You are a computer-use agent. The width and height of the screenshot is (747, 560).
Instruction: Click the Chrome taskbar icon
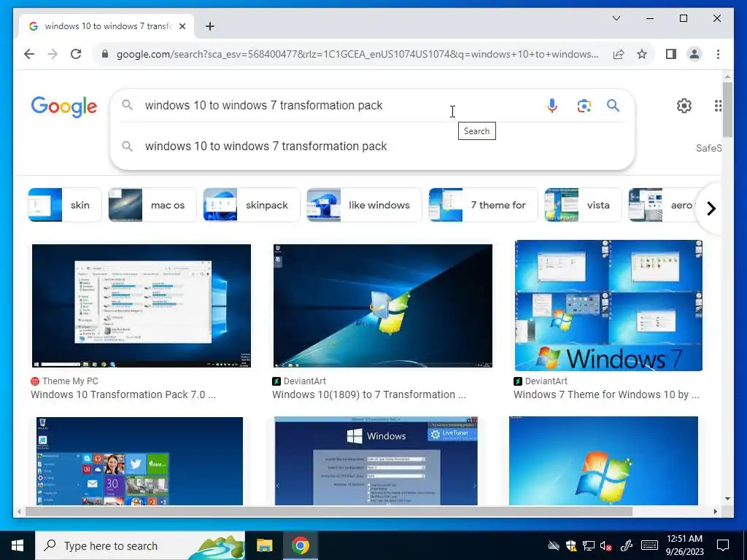[300, 545]
